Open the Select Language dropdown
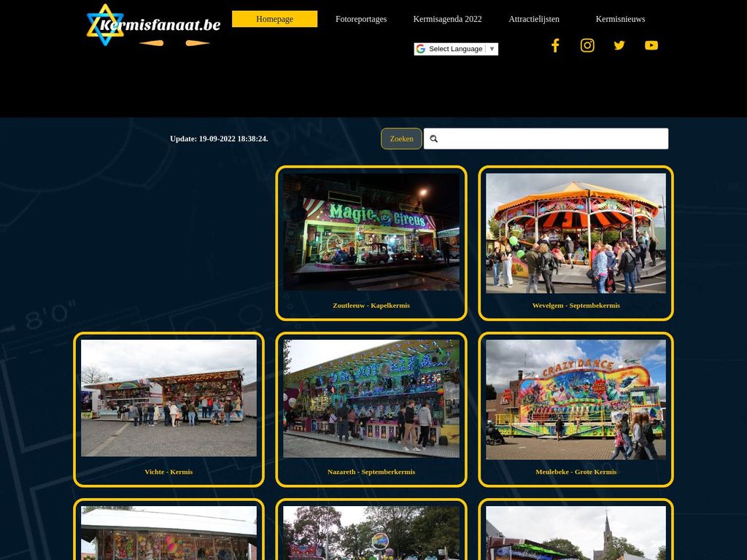 [456, 49]
